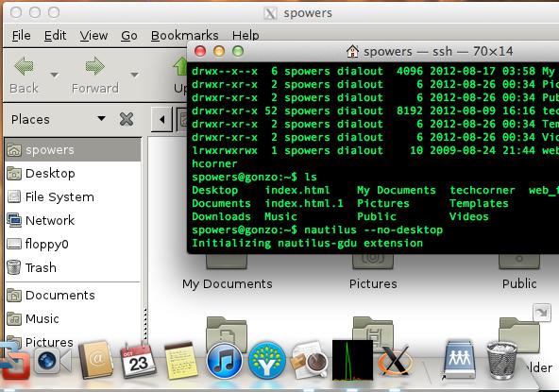Click the X11 icon in the Dock

pos(395,361)
